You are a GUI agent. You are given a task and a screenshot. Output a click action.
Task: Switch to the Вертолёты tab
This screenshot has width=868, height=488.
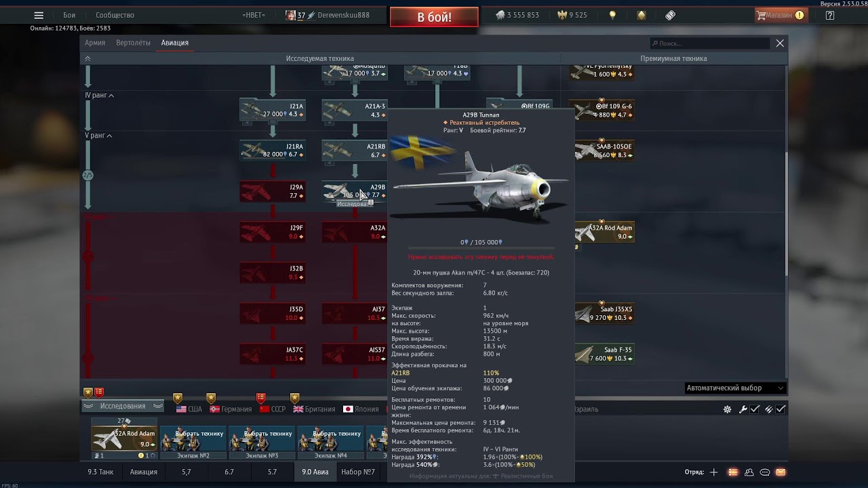point(134,43)
